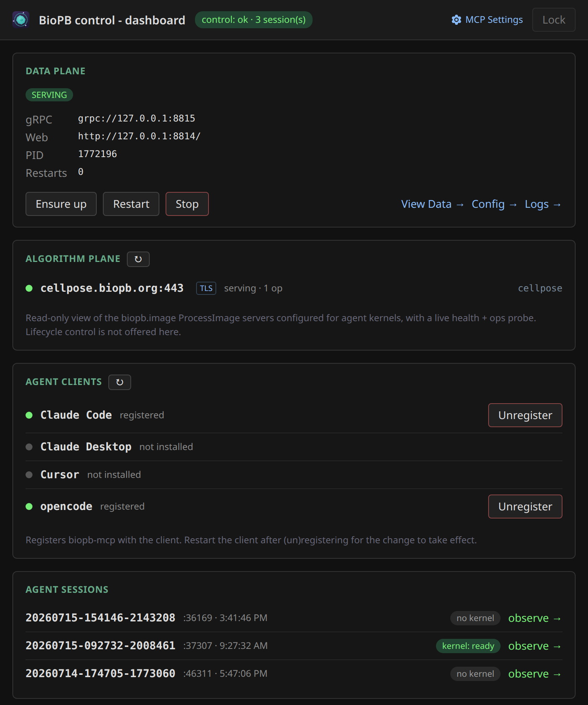The width and height of the screenshot is (588, 705).
Task: Observe session 20260714-174705-1773060
Action: pyautogui.click(x=535, y=674)
